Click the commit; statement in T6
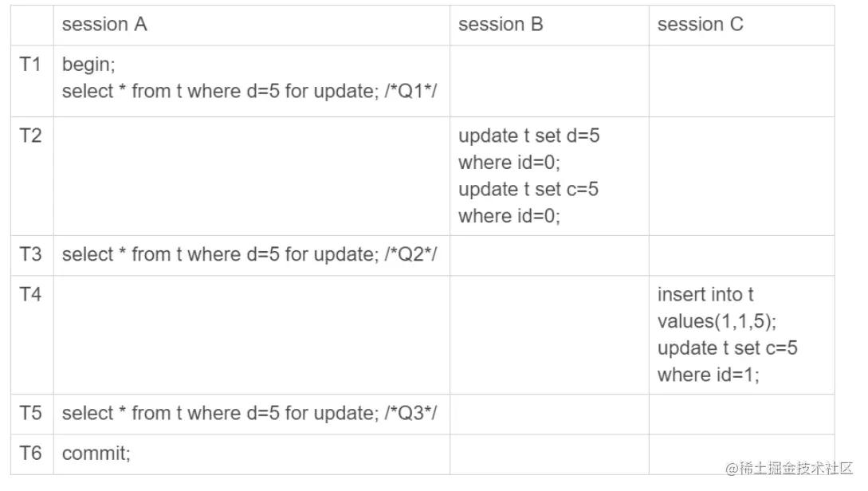Image resolution: width=868 pixels, height=491 pixels. point(96,454)
